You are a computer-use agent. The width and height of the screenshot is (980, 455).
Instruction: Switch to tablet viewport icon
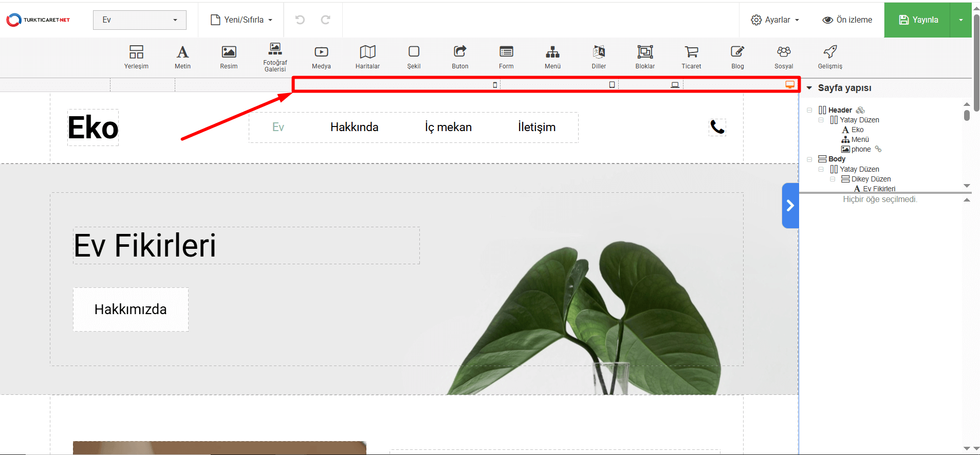click(612, 84)
